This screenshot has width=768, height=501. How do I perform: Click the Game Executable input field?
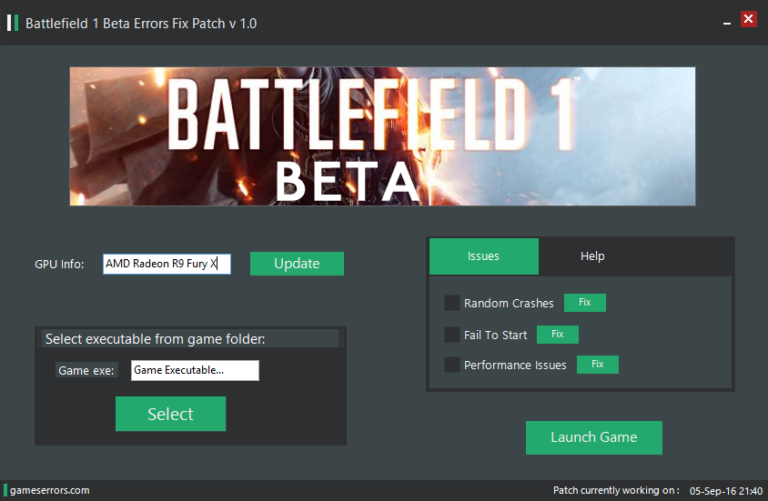(x=195, y=370)
